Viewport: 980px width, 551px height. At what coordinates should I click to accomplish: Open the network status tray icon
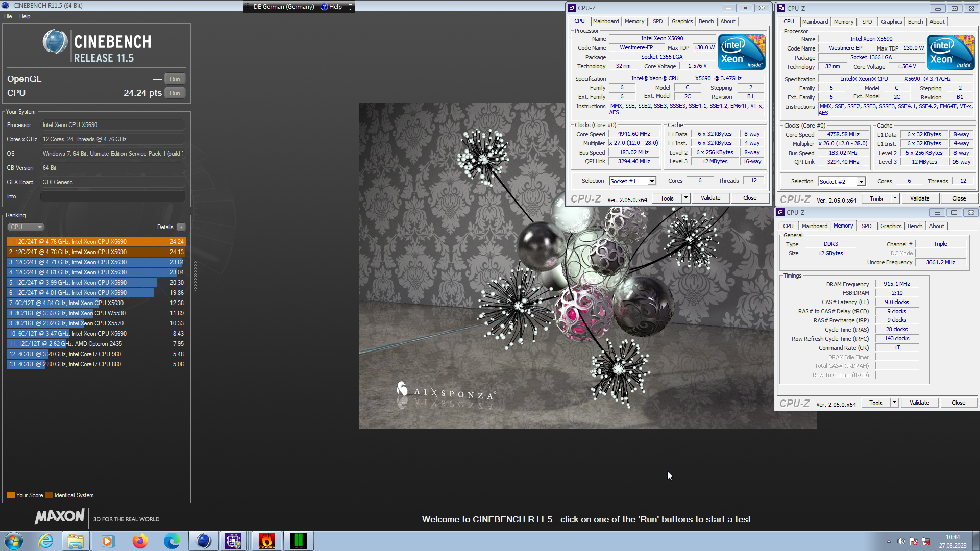tap(926, 541)
